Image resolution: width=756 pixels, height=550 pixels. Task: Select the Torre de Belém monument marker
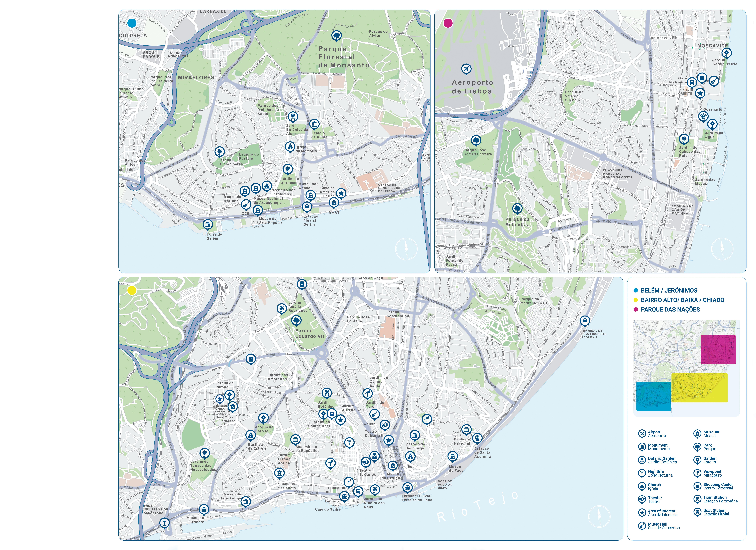208,224
